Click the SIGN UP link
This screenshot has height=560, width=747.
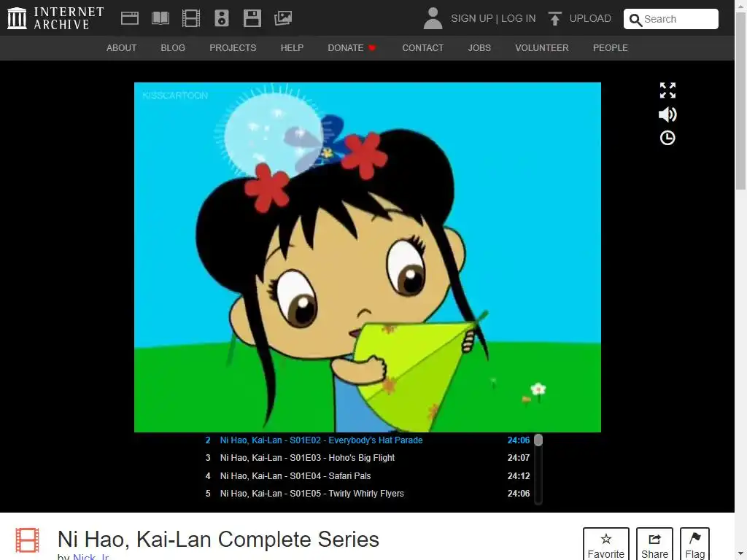(472, 18)
